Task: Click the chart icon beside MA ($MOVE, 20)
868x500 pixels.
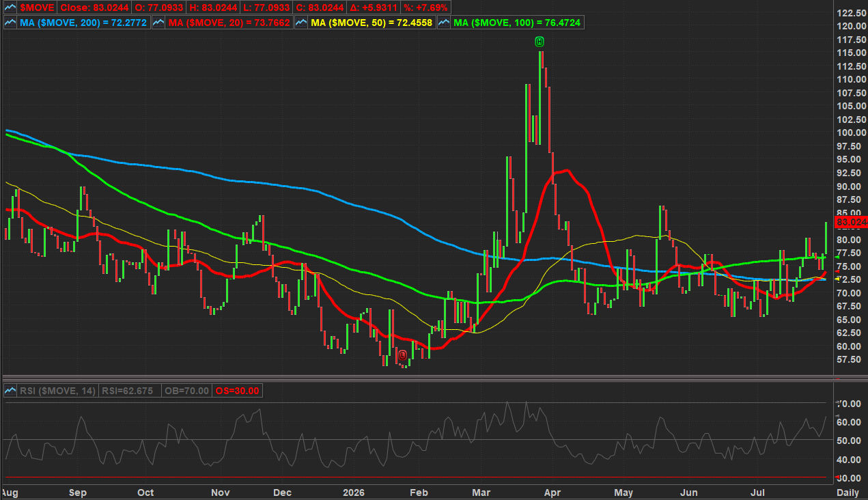Action: 158,23
